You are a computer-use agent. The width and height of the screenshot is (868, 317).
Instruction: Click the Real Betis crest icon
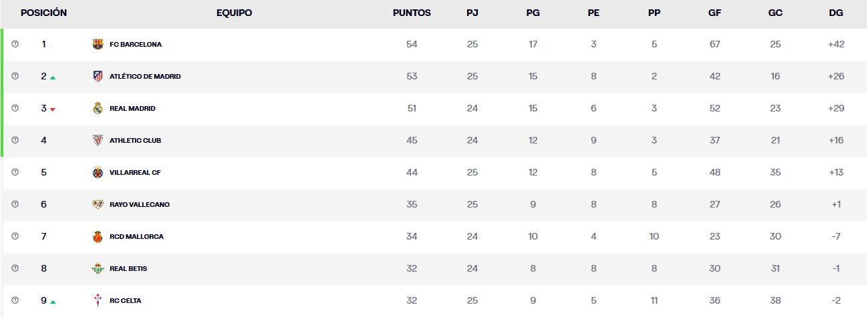pyautogui.click(x=98, y=269)
